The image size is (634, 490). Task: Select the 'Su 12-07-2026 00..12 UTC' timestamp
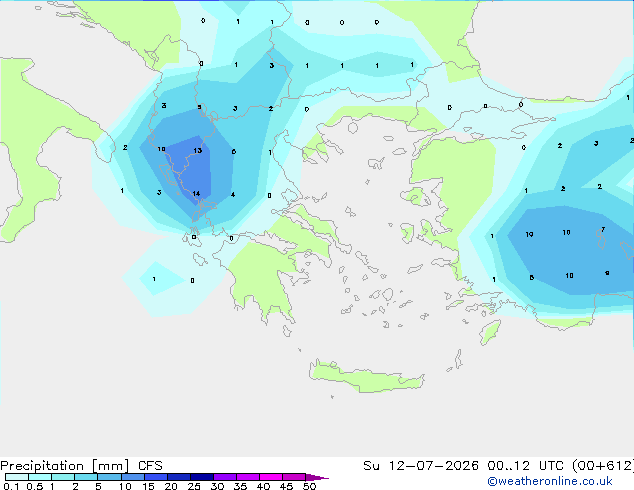point(463,466)
